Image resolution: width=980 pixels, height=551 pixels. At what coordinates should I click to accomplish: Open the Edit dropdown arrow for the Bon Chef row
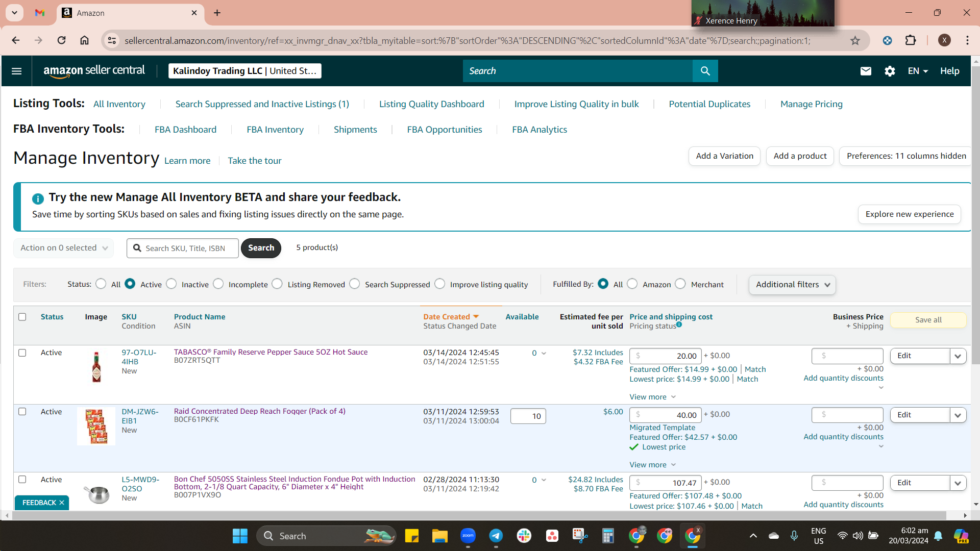(958, 483)
